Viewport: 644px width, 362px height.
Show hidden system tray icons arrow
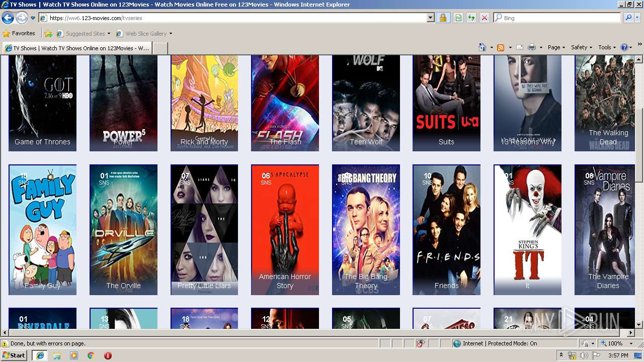(x=561, y=355)
